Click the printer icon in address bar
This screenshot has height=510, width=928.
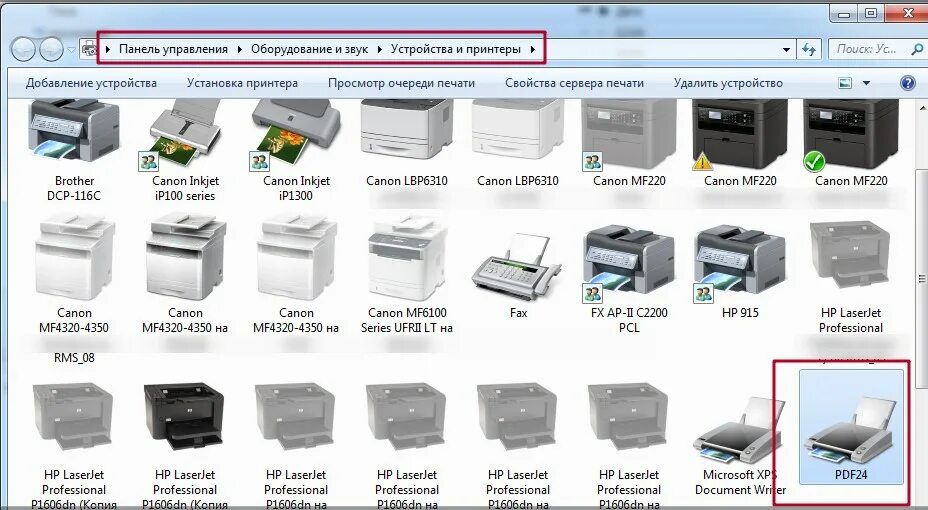pyautogui.click(x=90, y=49)
